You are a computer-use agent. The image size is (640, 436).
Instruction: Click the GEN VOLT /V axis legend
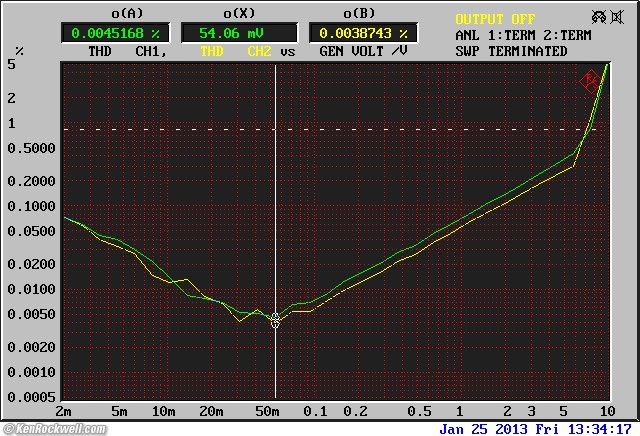point(363,51)
